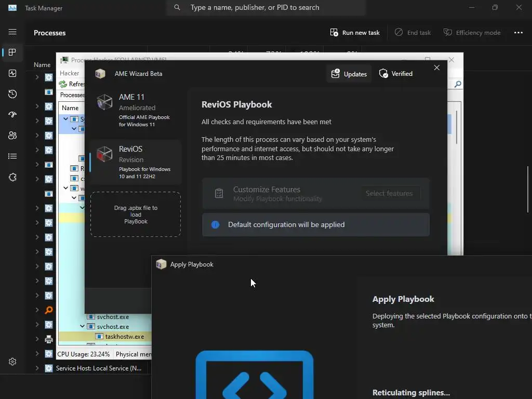Click the Apply Playbook heading text
Viewport: 532px width, 399px height.
pos(403,299)
